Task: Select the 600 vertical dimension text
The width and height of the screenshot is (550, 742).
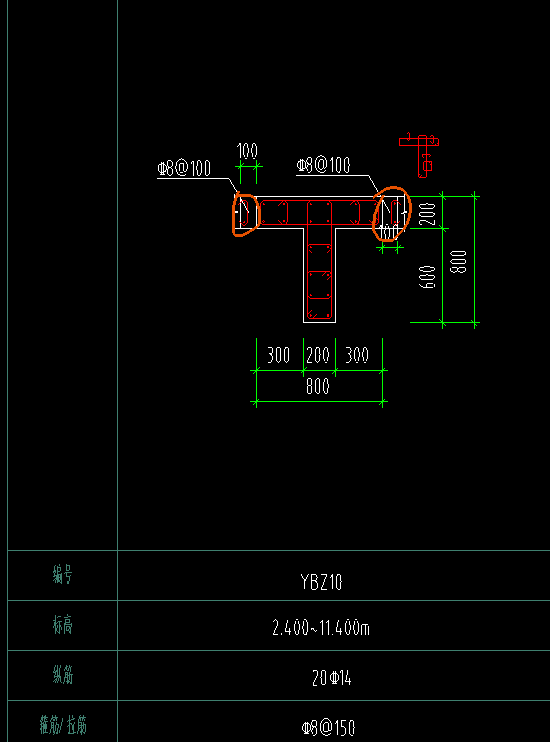Action: click(427, 277)
